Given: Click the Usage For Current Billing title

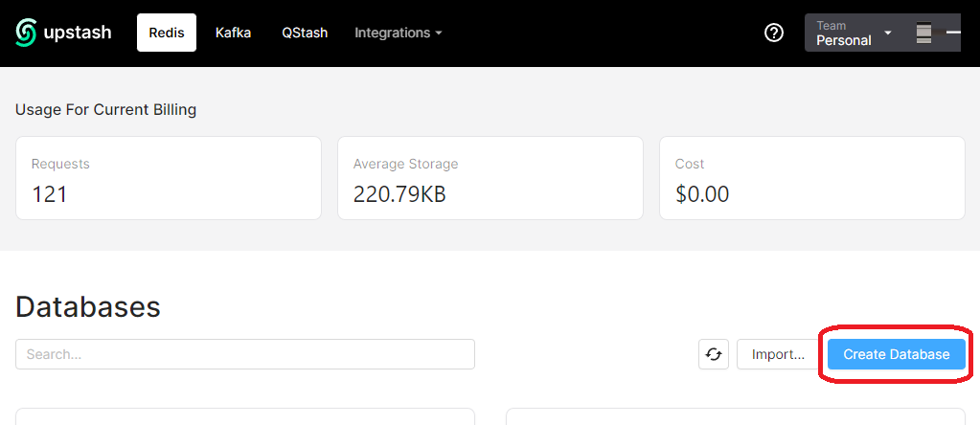Looking at the screenshot, I should (x=105, y=109).
